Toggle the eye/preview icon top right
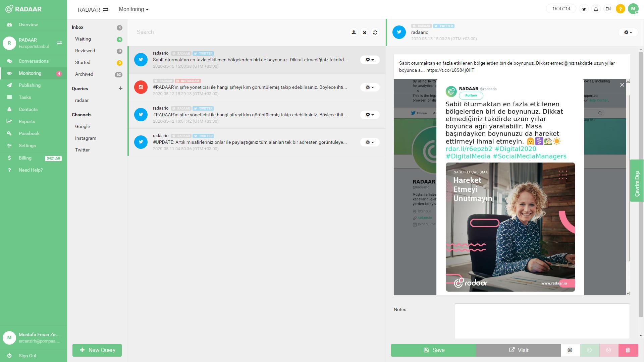644x362 pixels. [584, 8]
